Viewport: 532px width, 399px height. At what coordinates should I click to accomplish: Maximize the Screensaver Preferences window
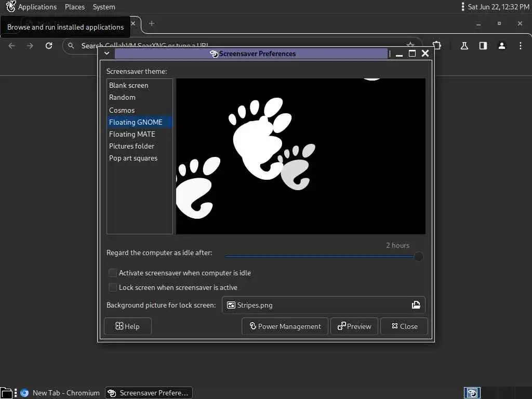tap(412, 54)
